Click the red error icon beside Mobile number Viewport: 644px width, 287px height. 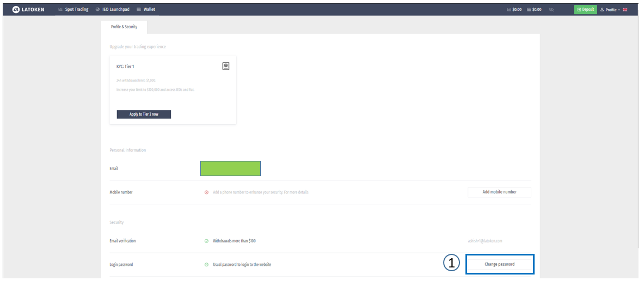coord(206,192)
